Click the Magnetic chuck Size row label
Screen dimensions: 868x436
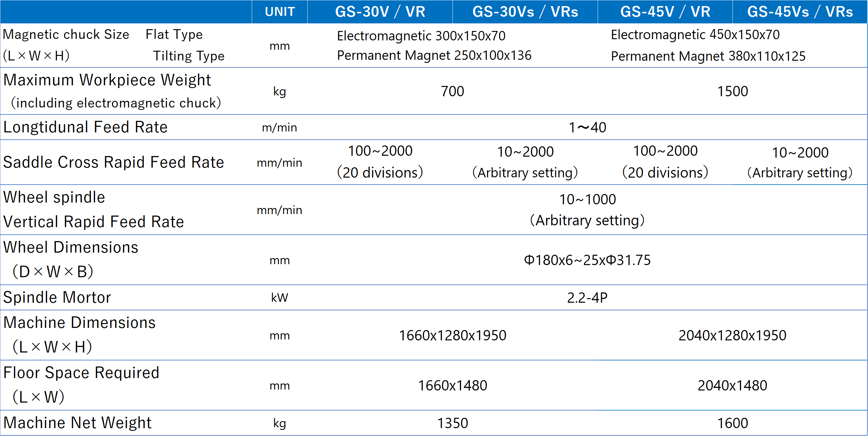coord(66,35)
